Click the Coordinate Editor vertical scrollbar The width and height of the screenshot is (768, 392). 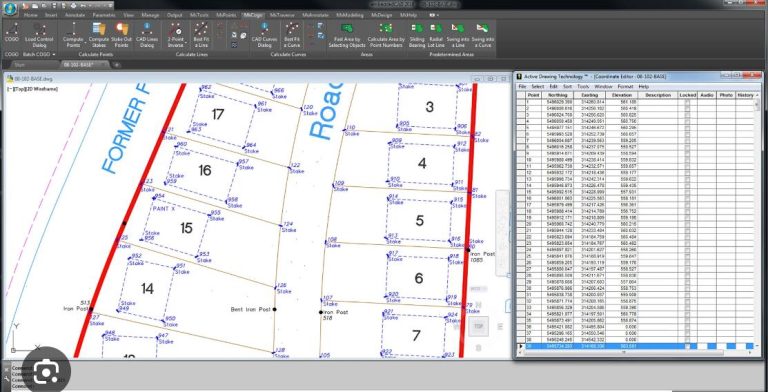(758, 220)
